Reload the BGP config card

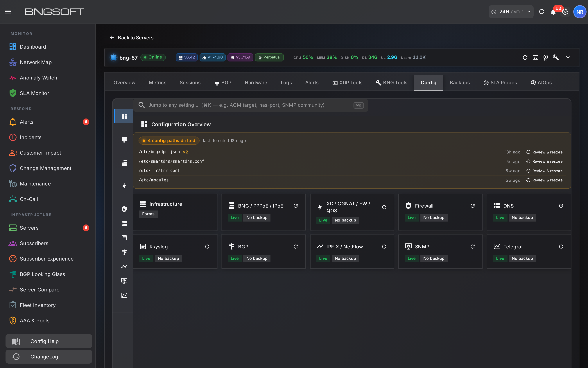point(296,247)
